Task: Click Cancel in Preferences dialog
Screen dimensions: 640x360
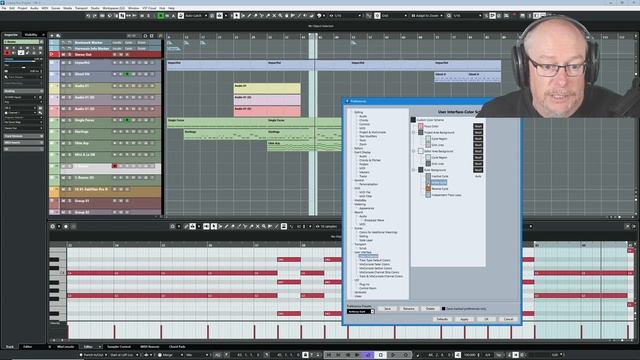Action: click(508, 319)
